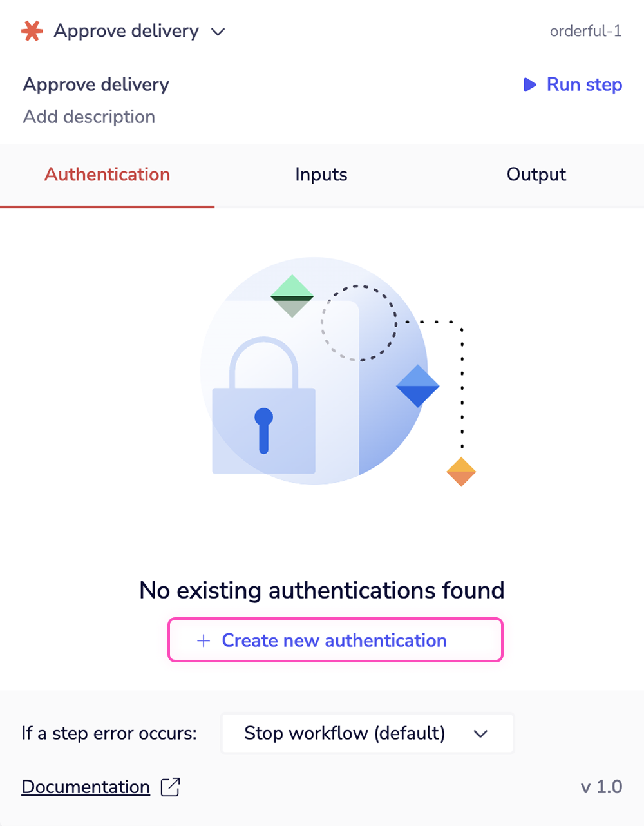Image resolution: width=644 pixels, height=826 pixels.
Task: Click the red asterisk step icon
Action: click(30, 31)
